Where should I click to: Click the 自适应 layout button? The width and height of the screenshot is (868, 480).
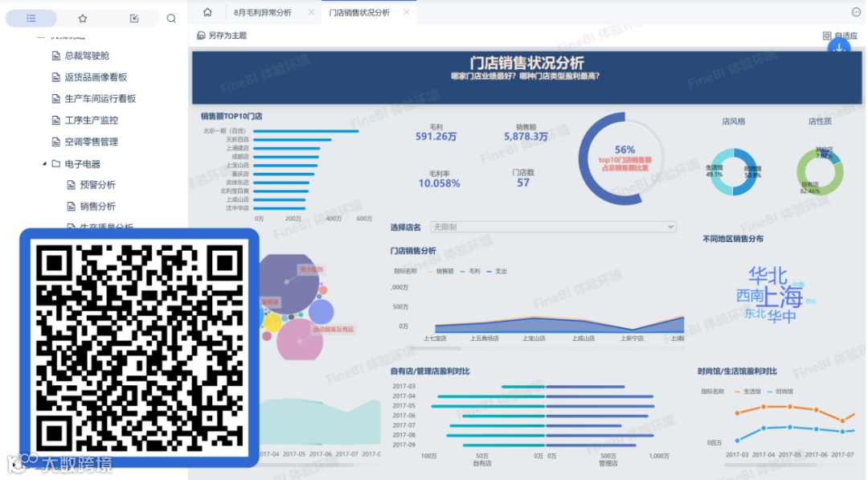click(x=840, y=35)
